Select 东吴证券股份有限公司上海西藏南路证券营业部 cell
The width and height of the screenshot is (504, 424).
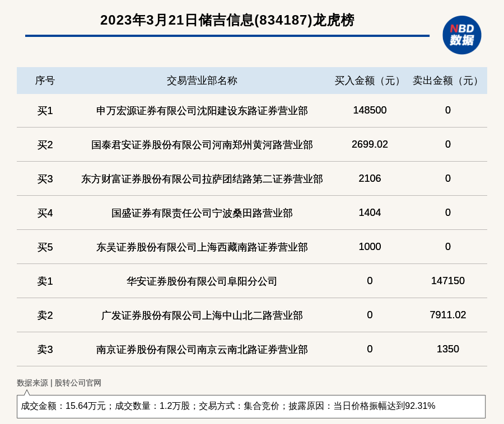(x=202, y=247)
